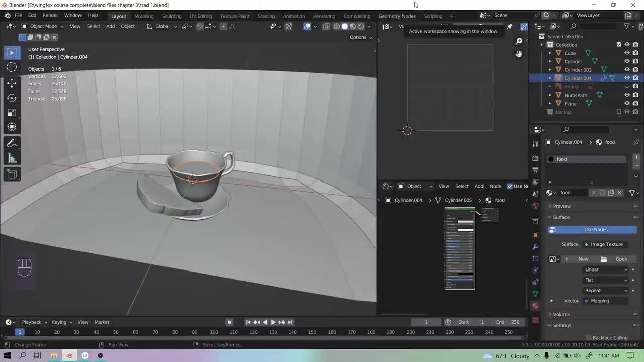Switch to the Shading workspace tab
This screenshot has width=644, height=362.
pos(266,16)
